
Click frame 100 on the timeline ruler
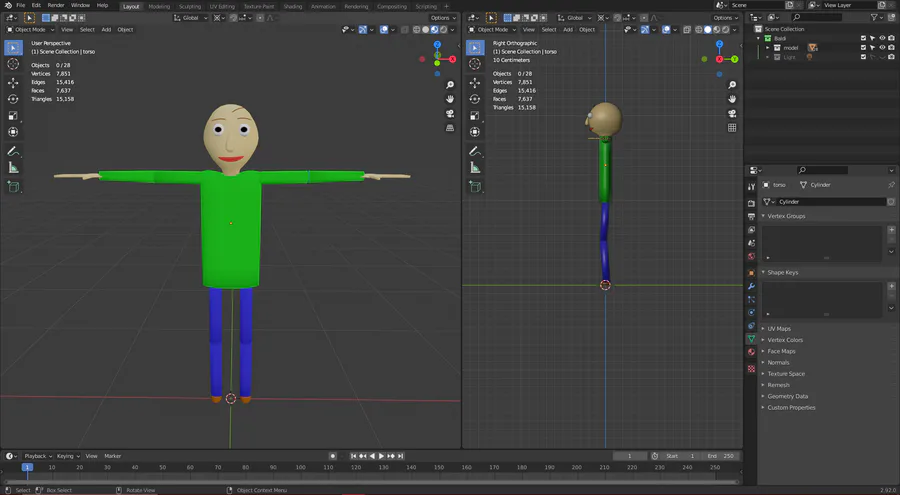click(300, 467)
